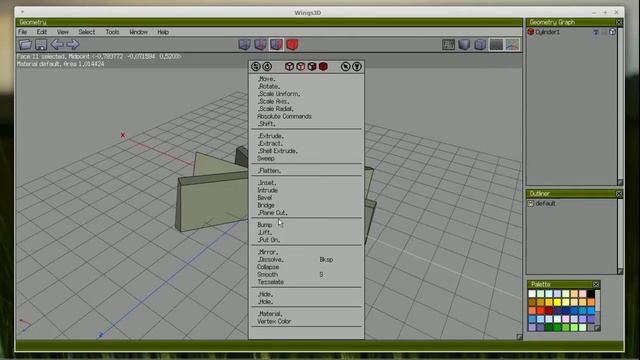Open the Edit menu
Image resolution: width=640 pixels, height=360 pixels.
pos(42,32)
